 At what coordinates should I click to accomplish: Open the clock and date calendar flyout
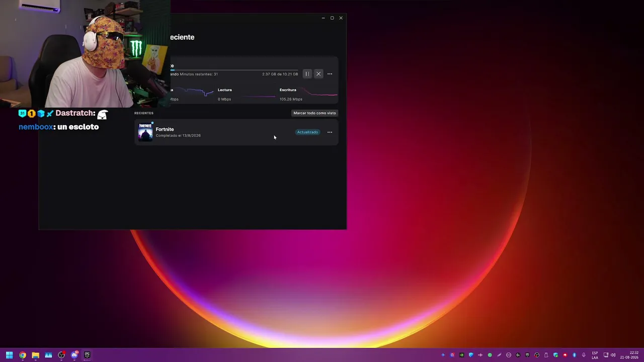pyautogui.click(x=629, y=355)
